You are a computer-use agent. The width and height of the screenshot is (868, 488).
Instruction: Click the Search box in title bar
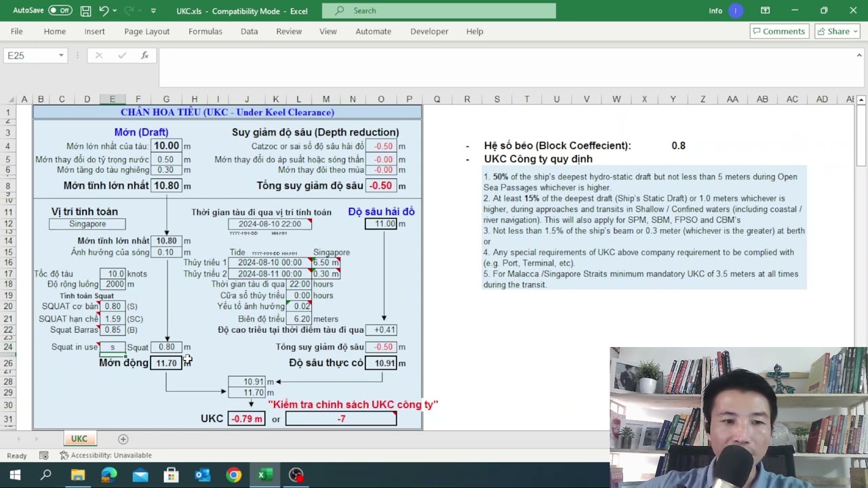click(x=439, y=11)
